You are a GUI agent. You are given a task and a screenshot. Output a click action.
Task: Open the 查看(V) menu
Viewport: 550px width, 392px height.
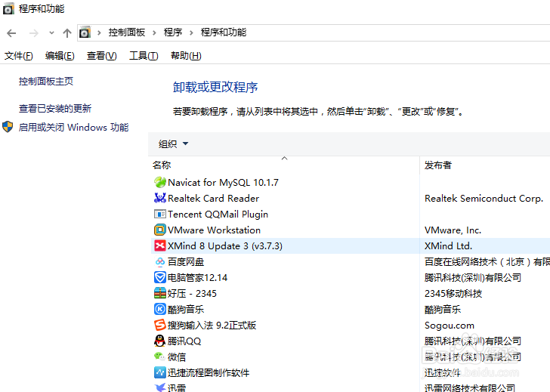click(x=102, y=56)
